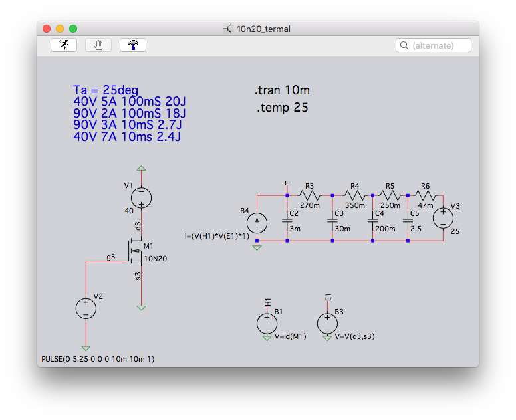Click the V=Id(M1) expression
516x420 pixels.
point(290,336)
